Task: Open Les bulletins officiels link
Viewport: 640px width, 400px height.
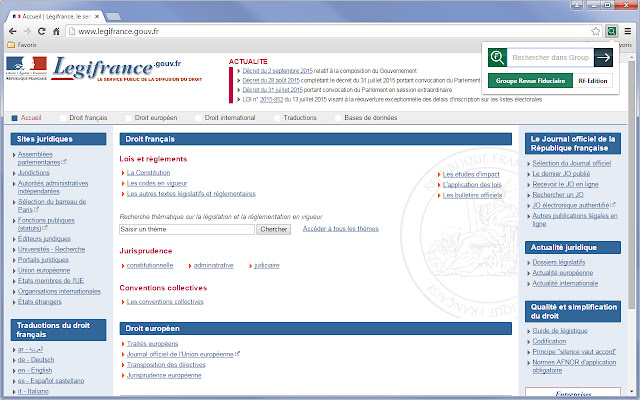Action: (473, 195)
